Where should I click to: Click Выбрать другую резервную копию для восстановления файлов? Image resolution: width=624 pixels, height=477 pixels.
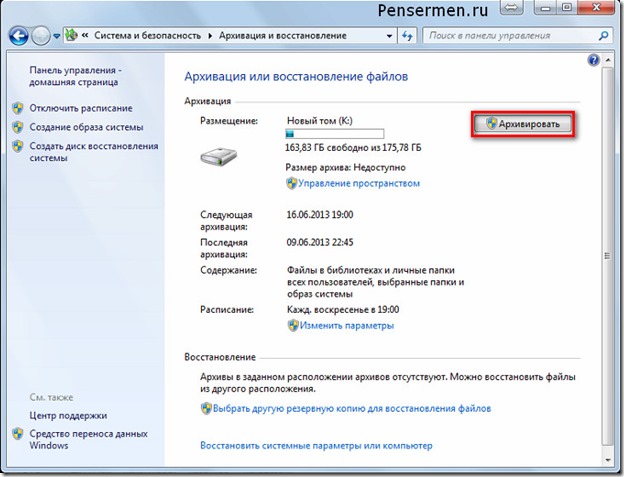[x=352, y=409]
